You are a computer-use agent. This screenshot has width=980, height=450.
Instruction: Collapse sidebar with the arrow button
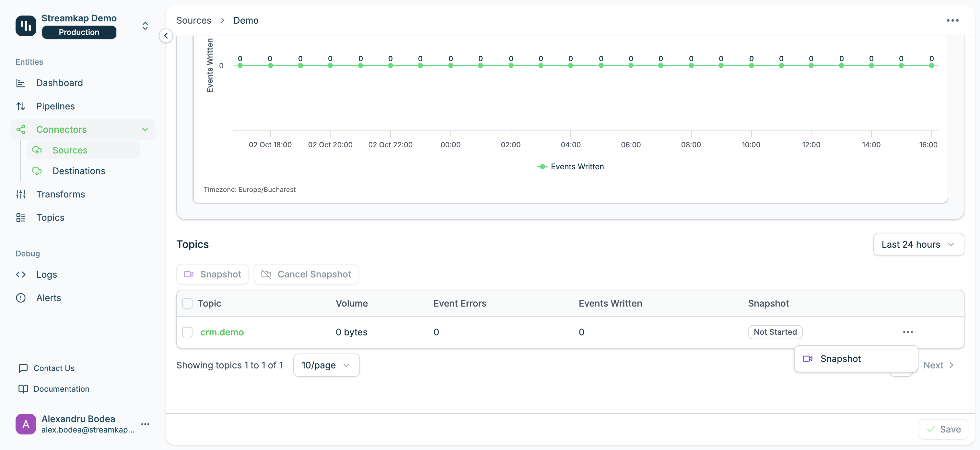click(166, 36)
